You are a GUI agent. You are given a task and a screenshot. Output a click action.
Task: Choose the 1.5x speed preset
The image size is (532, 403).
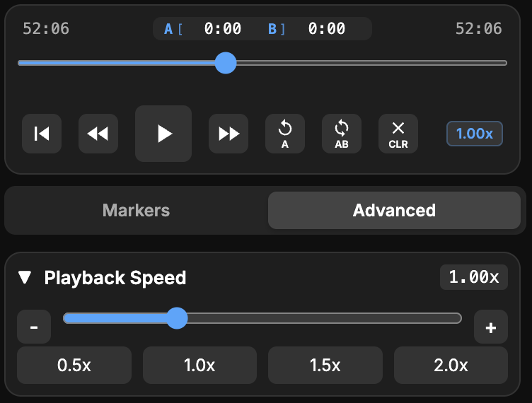325,366
